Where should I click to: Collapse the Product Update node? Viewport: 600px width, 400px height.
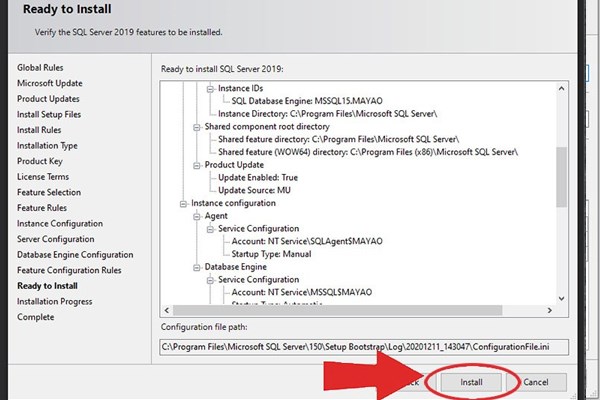[x=197, y=165]
